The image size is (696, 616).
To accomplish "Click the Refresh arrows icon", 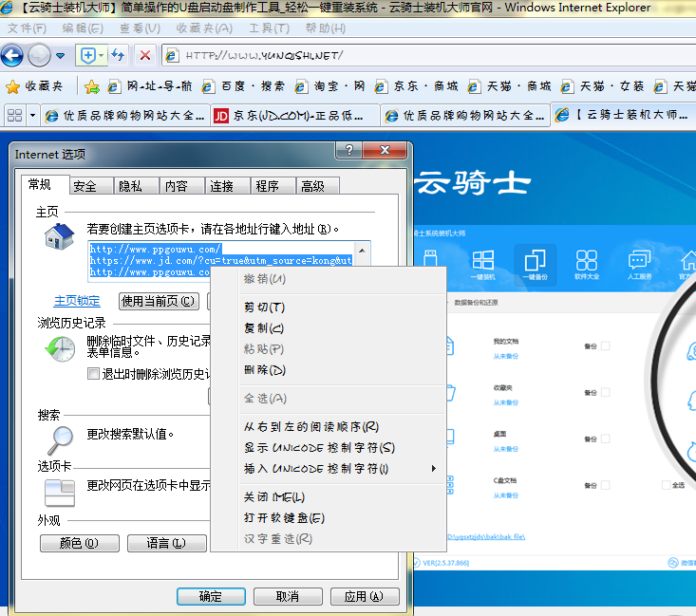I will (118, 55).
